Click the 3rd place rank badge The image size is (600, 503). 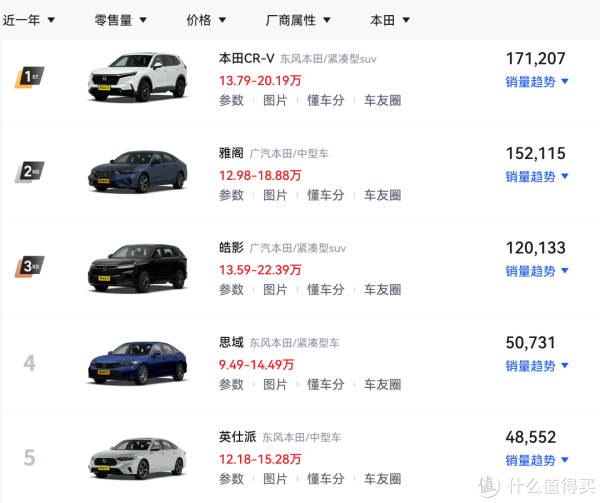(x=30, y=266)
